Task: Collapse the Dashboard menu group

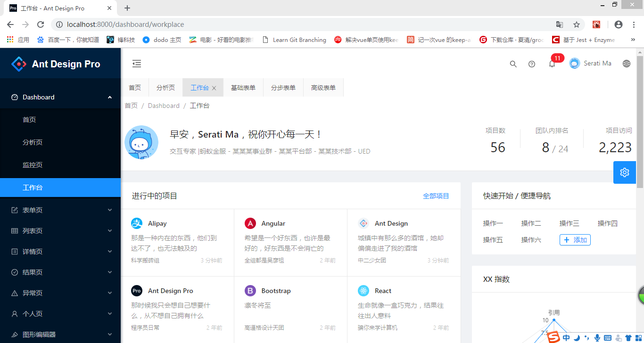Action: tap(60, 97)
